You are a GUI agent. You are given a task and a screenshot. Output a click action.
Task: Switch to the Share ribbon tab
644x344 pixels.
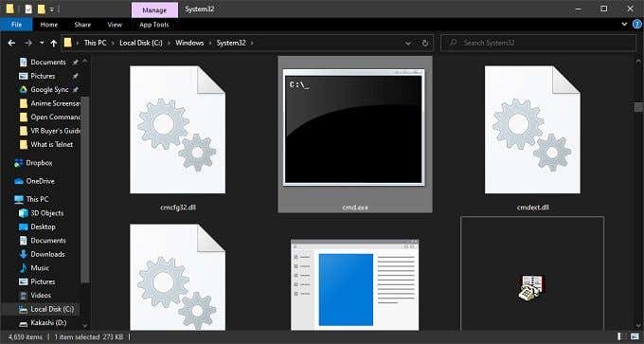click(x=82, y=25)
